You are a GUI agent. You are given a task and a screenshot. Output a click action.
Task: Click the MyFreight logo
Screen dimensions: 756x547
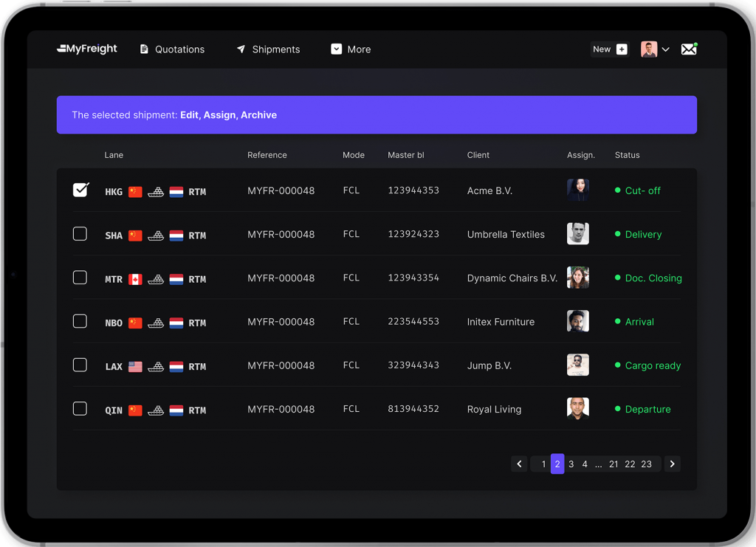tap(87, 49)
